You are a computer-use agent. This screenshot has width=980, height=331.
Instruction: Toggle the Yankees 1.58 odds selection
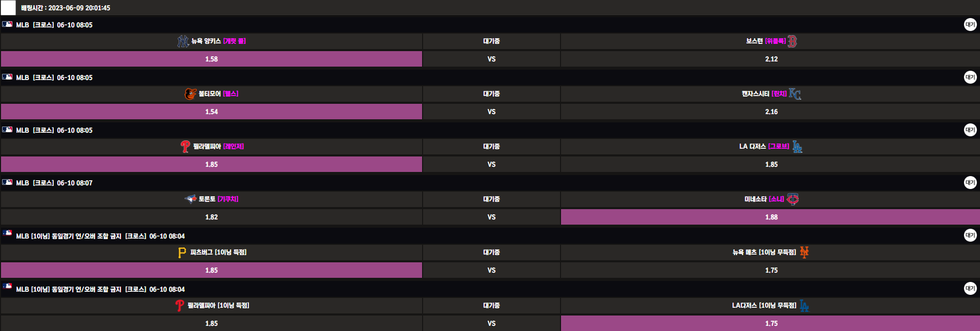click(x=211, y=59)
